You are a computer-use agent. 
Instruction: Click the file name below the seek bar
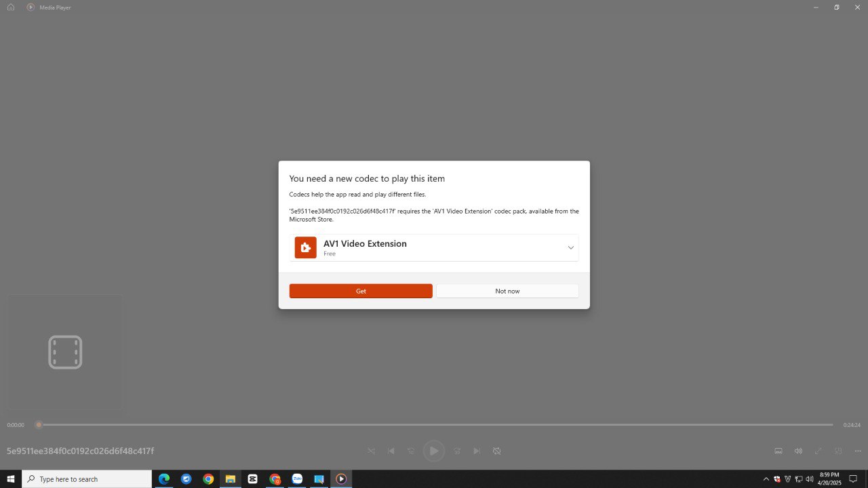80,451
